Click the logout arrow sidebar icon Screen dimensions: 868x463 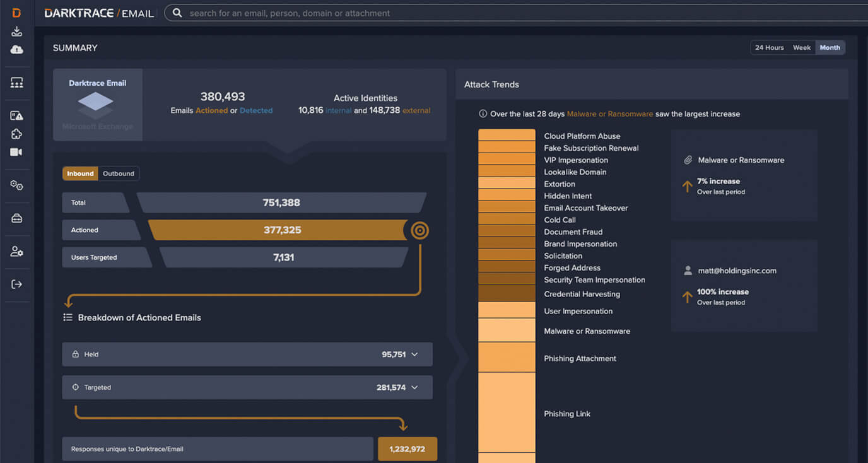pyautogui.click(x=16, y=284)
